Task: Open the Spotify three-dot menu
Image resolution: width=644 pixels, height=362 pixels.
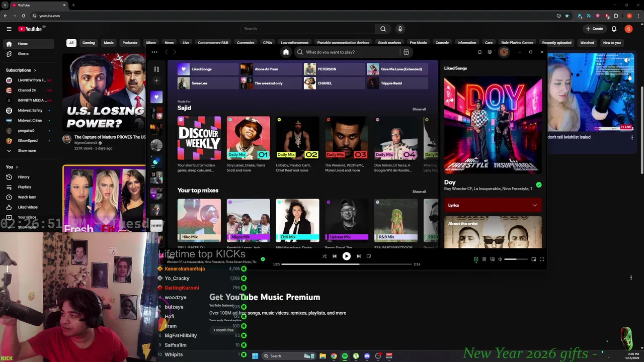Action: tap(154, 52)
